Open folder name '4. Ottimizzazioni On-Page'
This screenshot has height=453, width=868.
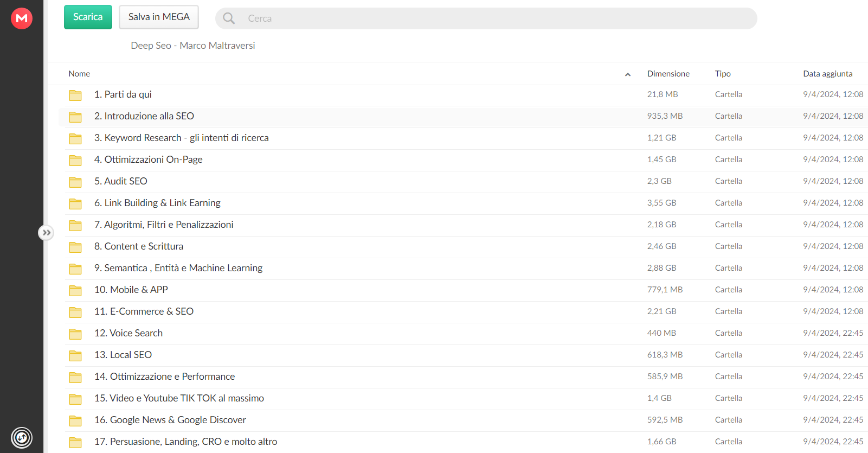pos(149,159)
